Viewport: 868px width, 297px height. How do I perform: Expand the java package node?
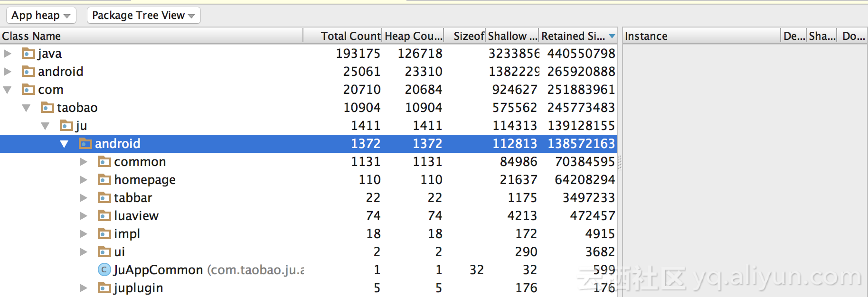click(x=7, y=54)
